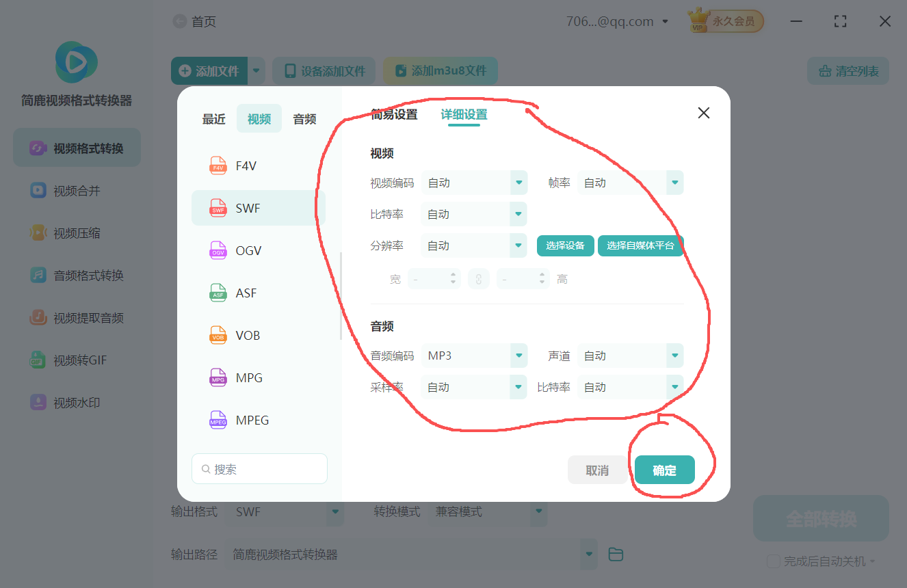Screen dimensions: 907x588
Task: Select the 视频转GIF function
Action: pos(38,360)
